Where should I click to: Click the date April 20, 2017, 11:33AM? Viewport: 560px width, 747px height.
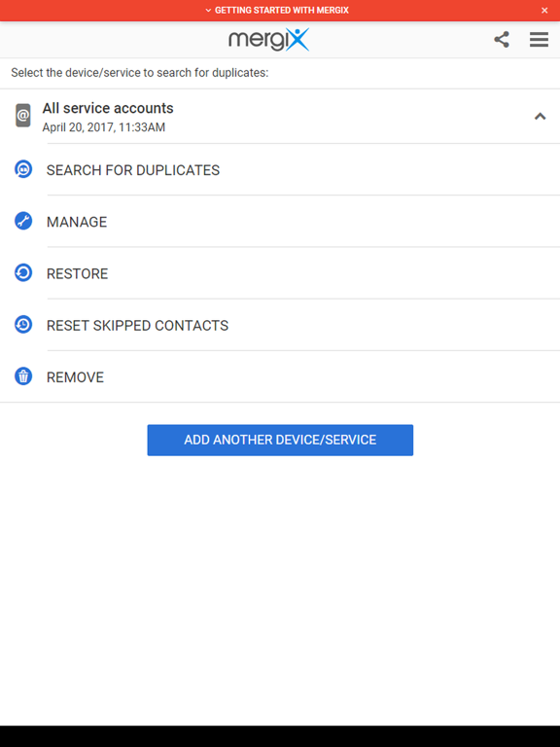[104, 127]
